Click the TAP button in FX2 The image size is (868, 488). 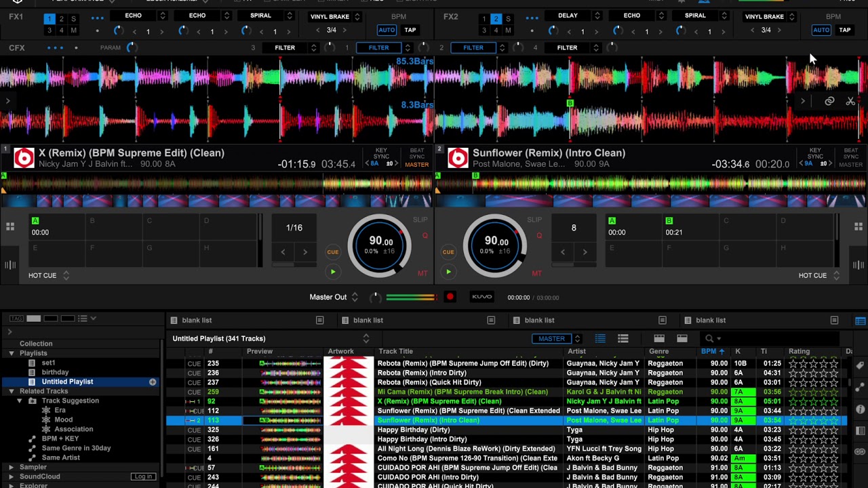click(x=845, y=30)
